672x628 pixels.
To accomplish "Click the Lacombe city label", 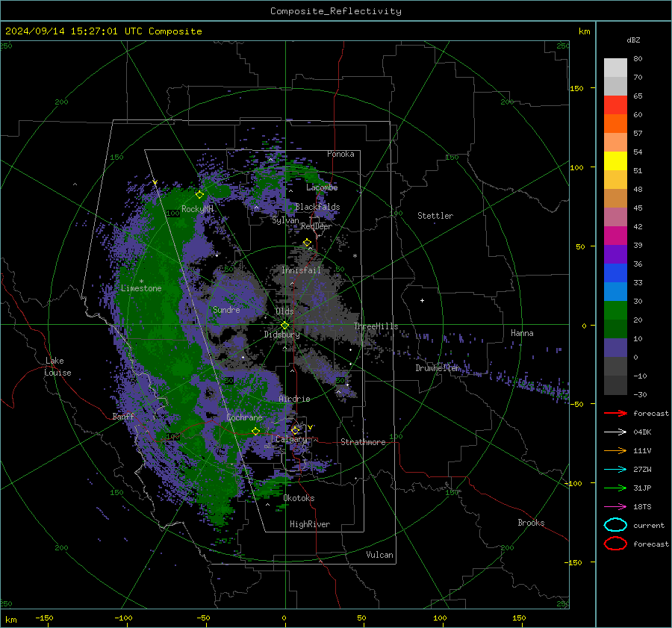I will [322, 187].
